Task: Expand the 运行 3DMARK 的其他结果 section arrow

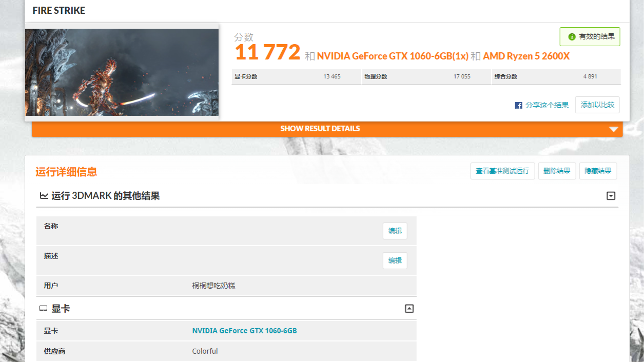Action: click(611, 196)
